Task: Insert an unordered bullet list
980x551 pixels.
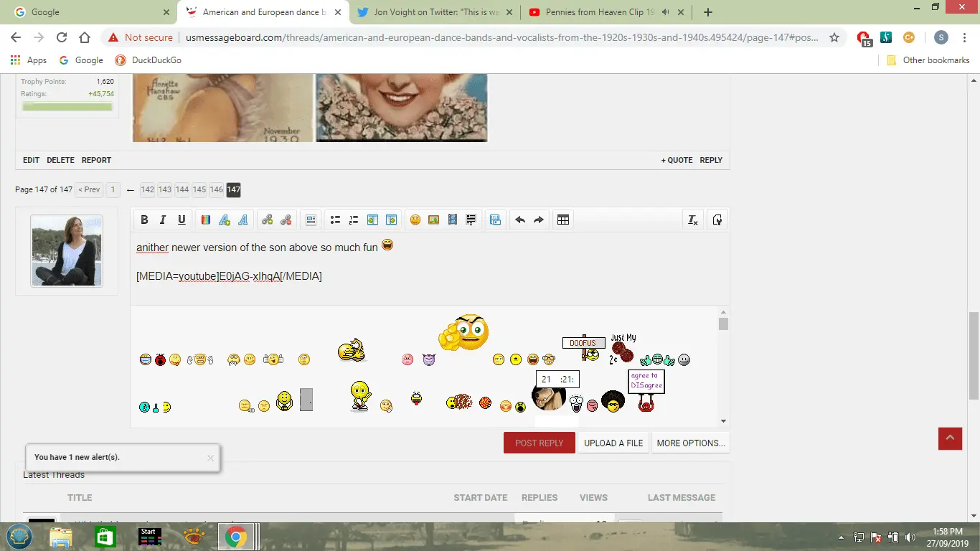Action: (x=334, y=220)
